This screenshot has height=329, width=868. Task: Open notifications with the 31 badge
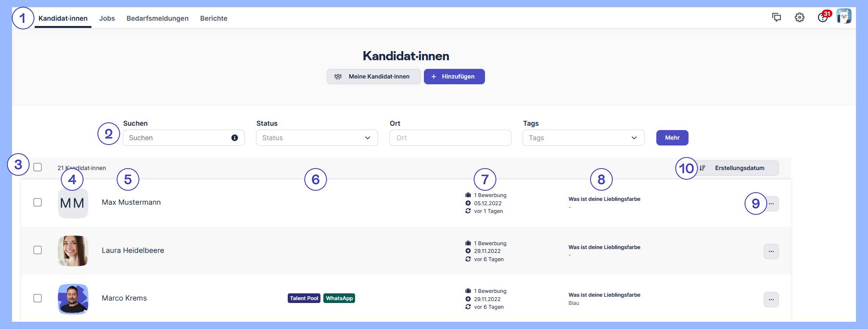click(x=823, y=17)
